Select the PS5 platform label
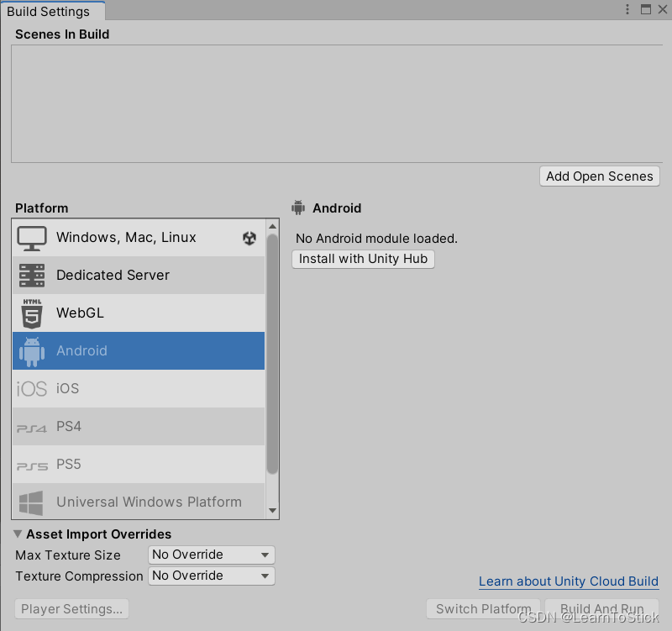672x631 pixels. coord(69,465)
